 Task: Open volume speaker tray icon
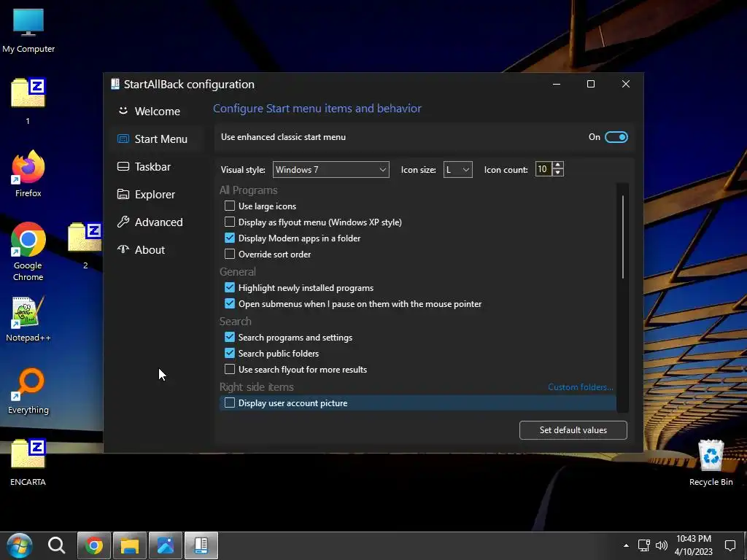(x=661, y=545)
